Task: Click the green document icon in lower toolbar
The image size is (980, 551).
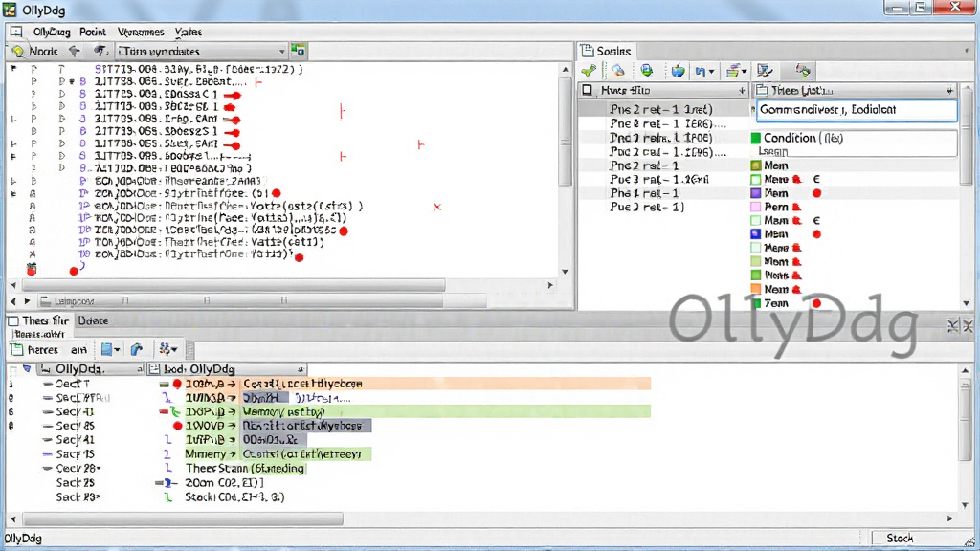Action: [x=17, y=350]
